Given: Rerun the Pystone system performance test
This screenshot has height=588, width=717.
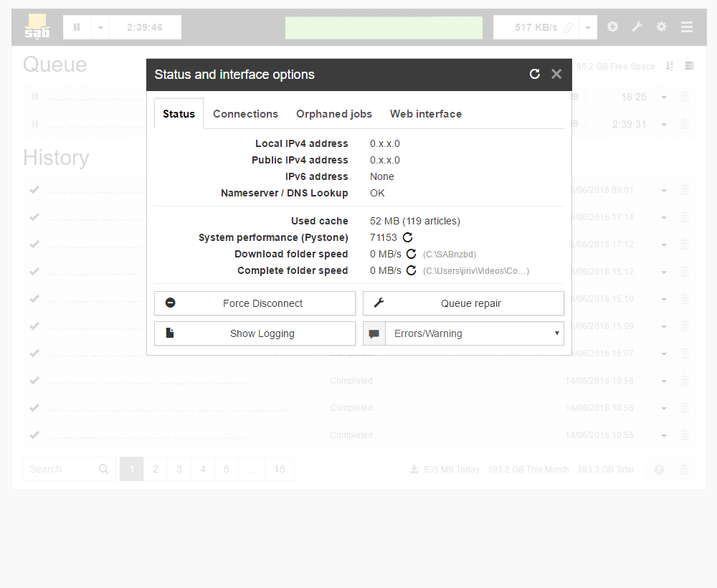Looking at the screenshot, I should [x=407, y=237].
